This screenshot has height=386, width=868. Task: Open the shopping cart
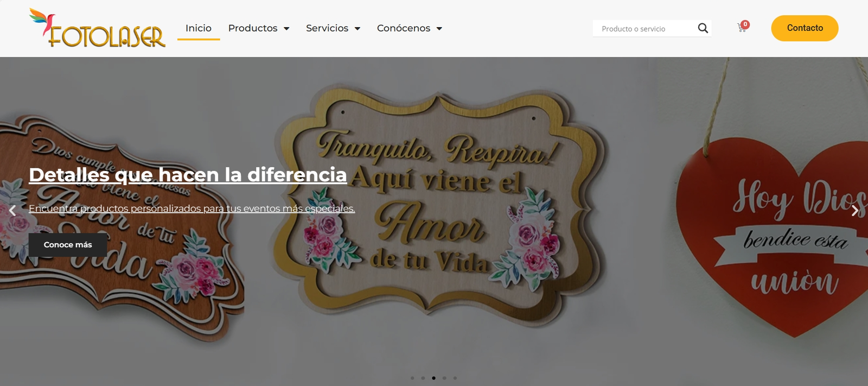coord(742,28)
